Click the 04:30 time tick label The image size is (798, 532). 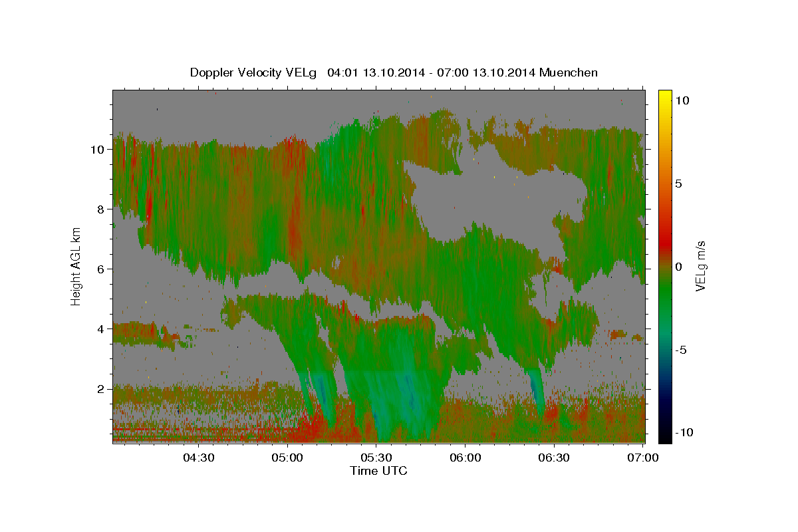[x=199, y=458]
